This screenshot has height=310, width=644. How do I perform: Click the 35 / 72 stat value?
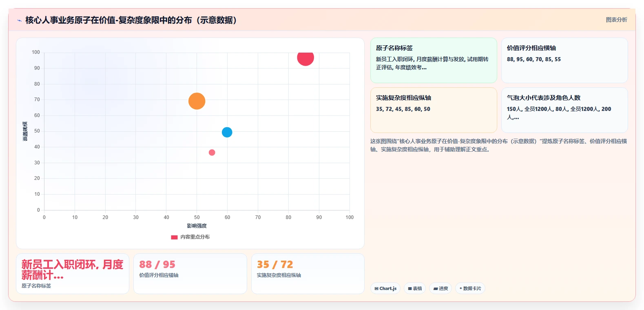(x=275, y=264)
